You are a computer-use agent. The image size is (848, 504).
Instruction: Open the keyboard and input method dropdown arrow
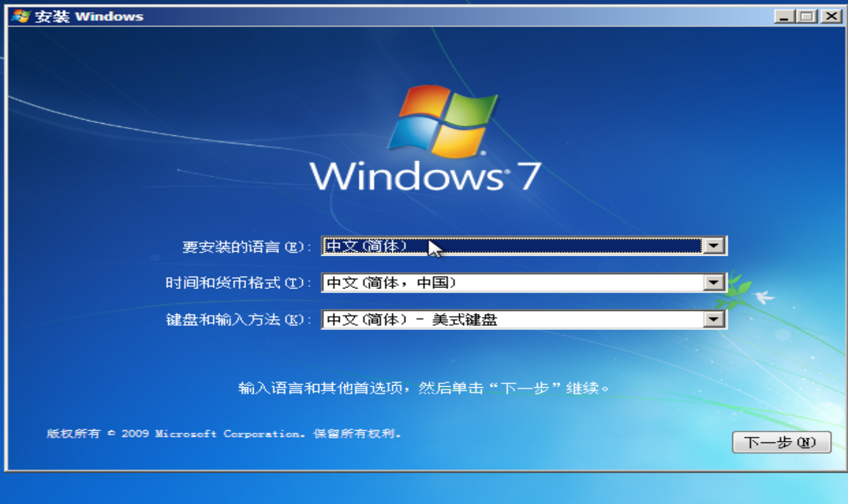[x=713, y=320]
